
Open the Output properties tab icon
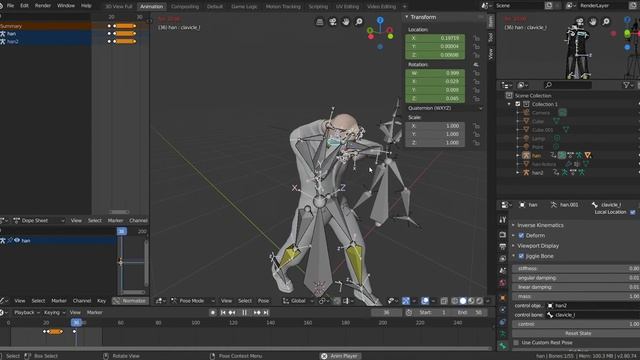[502, 247]
